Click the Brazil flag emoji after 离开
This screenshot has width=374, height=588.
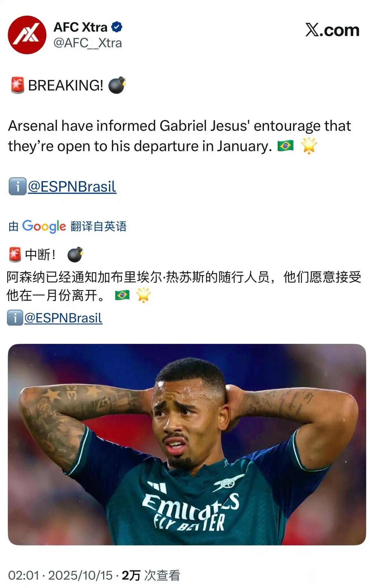pyautogui.click(x=122, y=295)
